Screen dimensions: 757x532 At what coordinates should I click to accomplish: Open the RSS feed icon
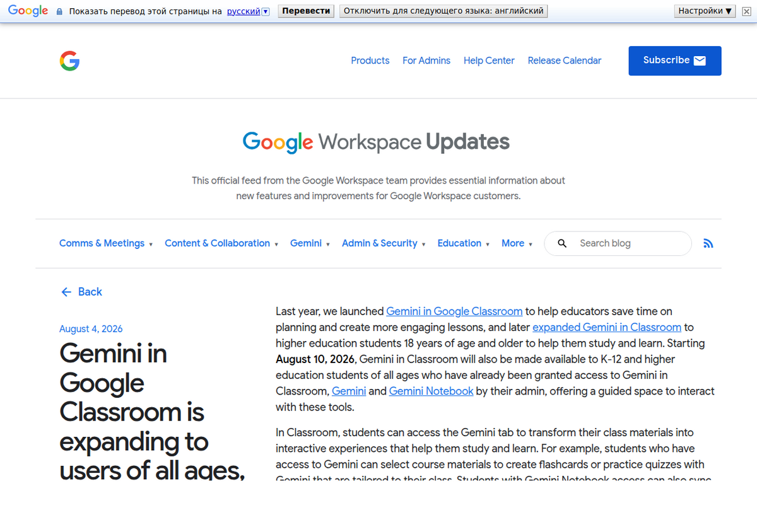coord(708,243)
